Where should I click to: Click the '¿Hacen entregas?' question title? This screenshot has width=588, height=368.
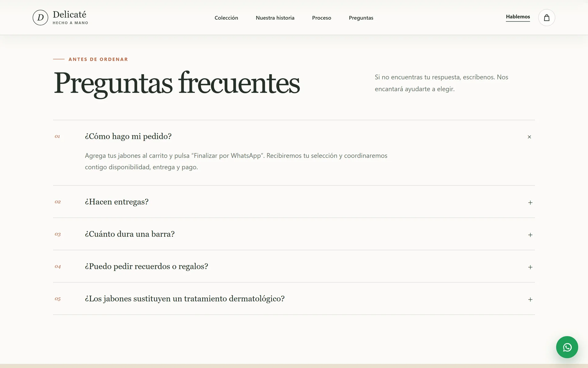tap(117, 202)
